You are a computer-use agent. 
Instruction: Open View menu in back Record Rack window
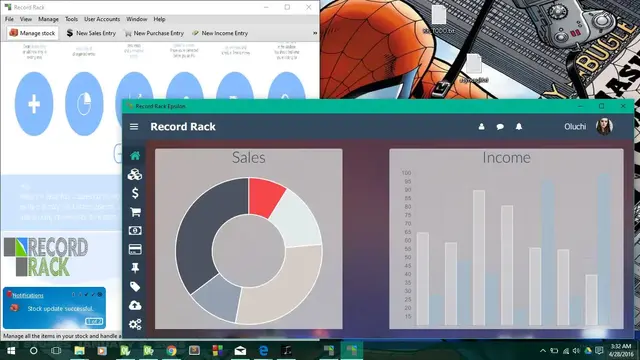(26, 19)
